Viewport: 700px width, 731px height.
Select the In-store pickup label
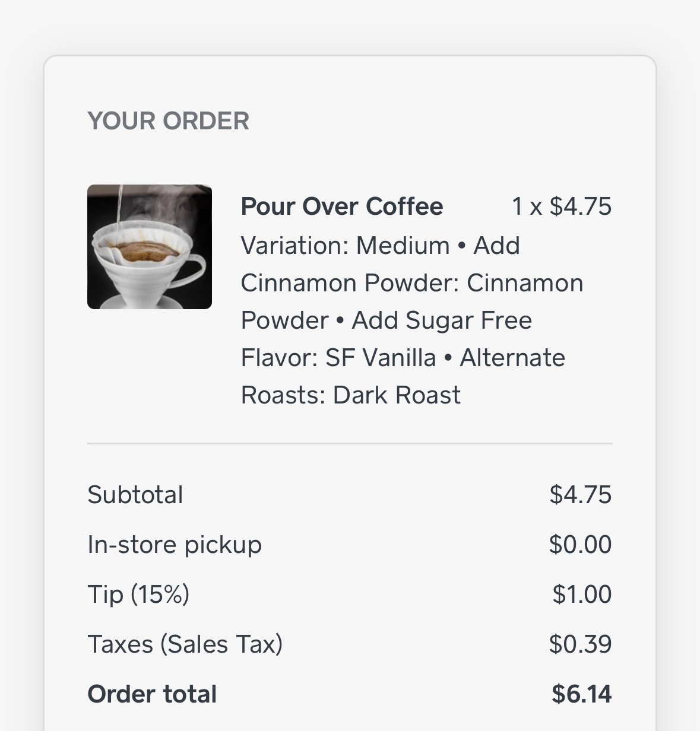point(175,545)
